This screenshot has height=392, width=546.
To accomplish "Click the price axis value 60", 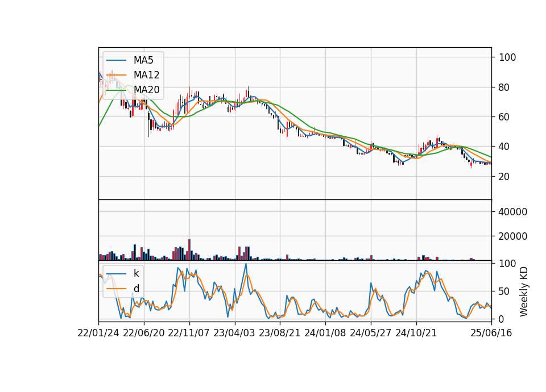I will point(504,117).
